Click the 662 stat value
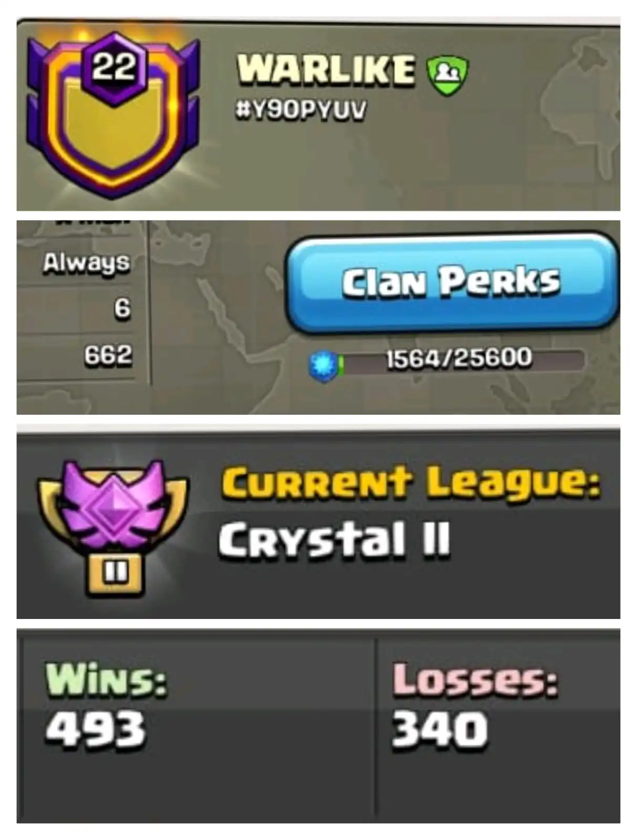This screenshot has width=637, height=840. click(x=108, y=355)
